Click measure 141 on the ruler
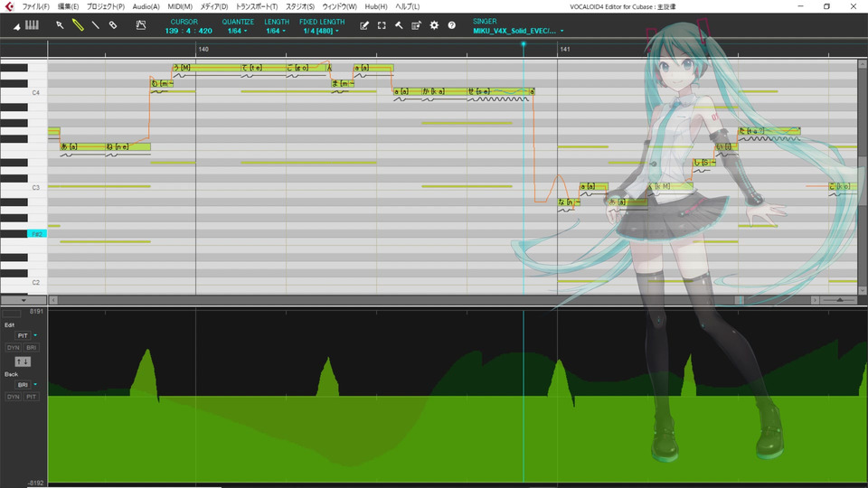Image resolution: width=868 pixels, height=488 pixels. coord(564,49)
